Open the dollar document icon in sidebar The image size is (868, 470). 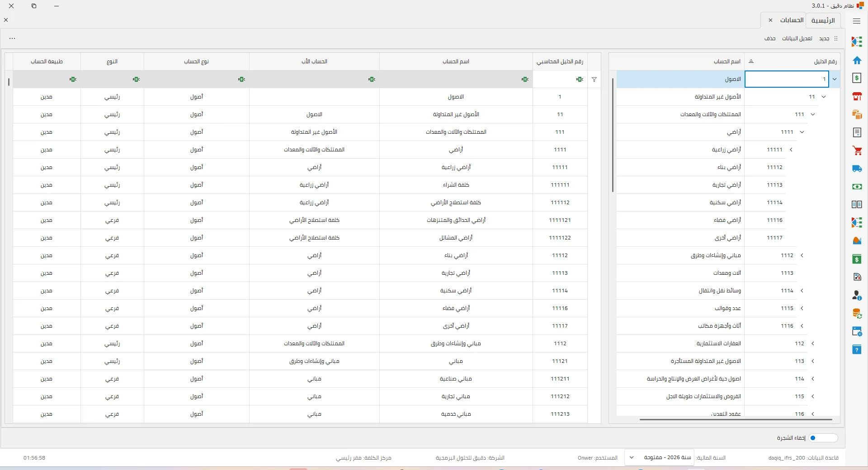click(x=857, y=78)
